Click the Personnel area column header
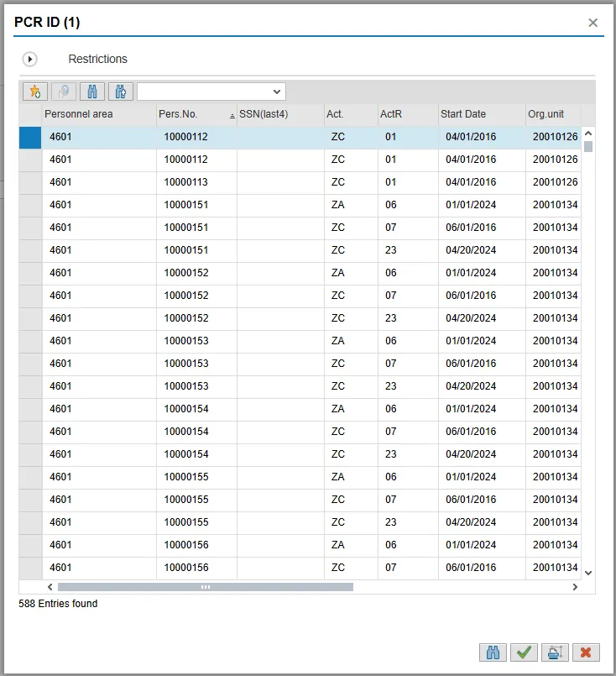Image resolution: width=616 pixels, height=676 pixels. (x=98, y=114)
